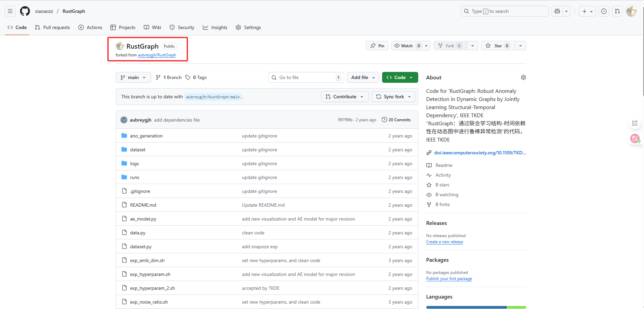Open exp_noise_ratio.sh file
The image size is (644, 309).
[x=149, y=302]
